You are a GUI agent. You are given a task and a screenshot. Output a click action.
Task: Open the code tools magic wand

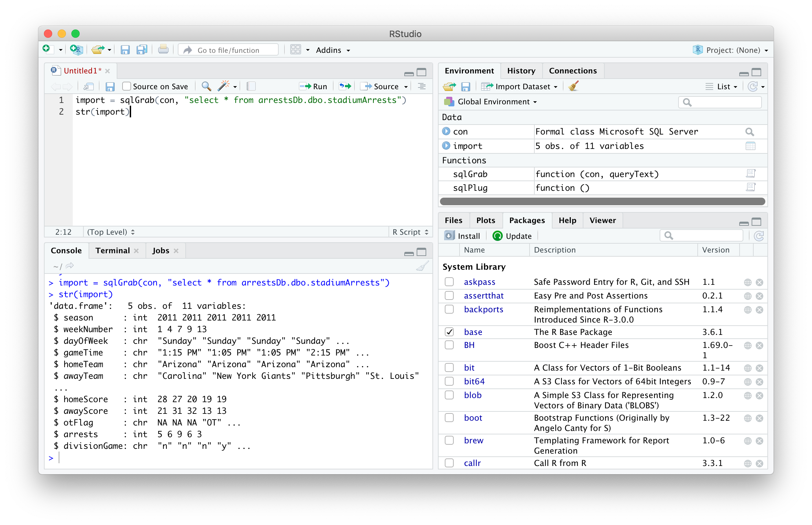(x=223, y=86)
